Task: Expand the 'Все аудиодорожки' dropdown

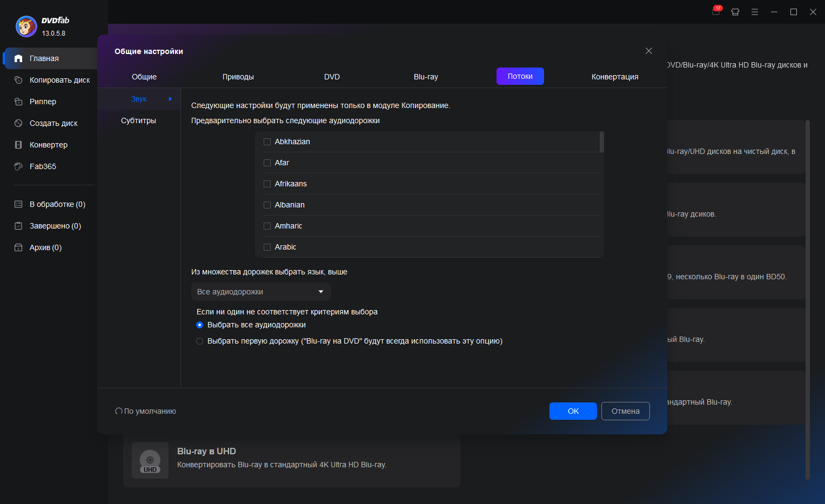Action: point(261,292)
